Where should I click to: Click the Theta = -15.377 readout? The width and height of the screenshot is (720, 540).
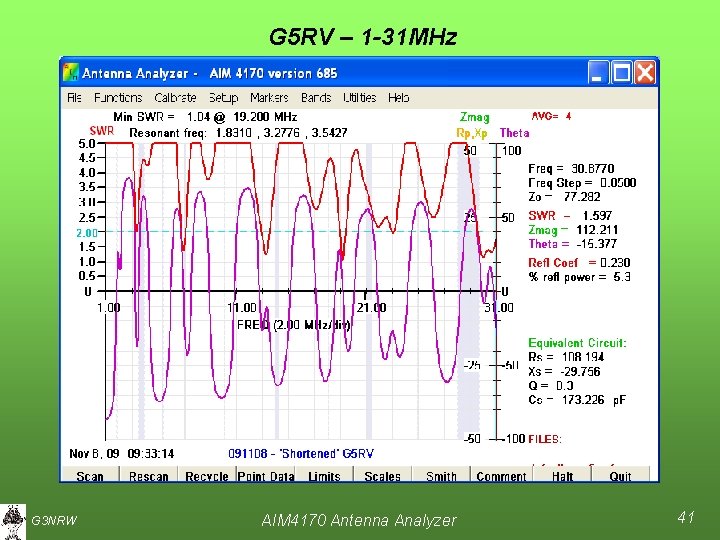click(x=573, y=244)
